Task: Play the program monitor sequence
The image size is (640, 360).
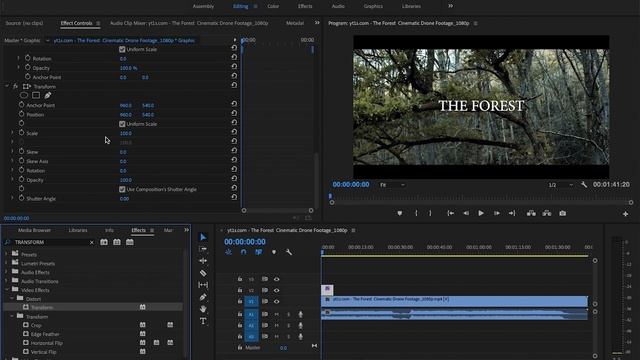Action: click(481, 213)
